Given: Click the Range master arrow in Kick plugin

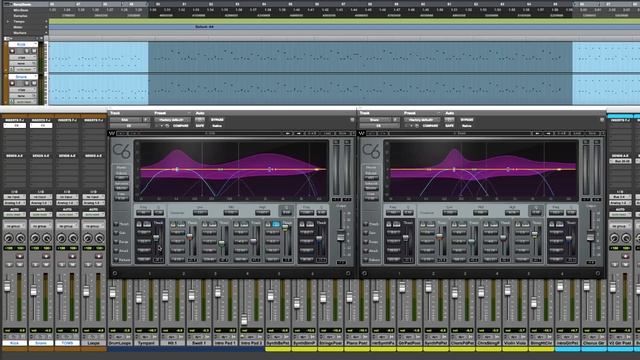Looking at the screenshot, I should coord(116,242).
